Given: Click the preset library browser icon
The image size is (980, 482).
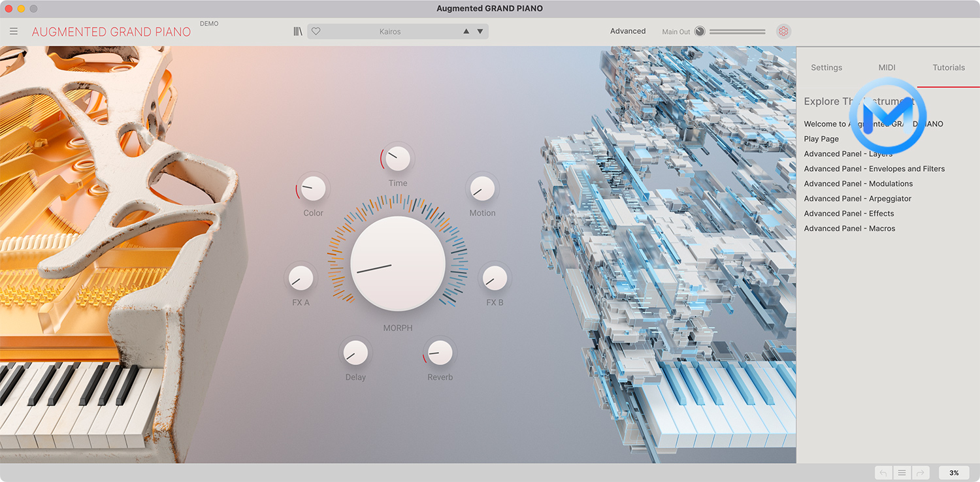Looking at the screenshot, I should click(x=297, y=31).
